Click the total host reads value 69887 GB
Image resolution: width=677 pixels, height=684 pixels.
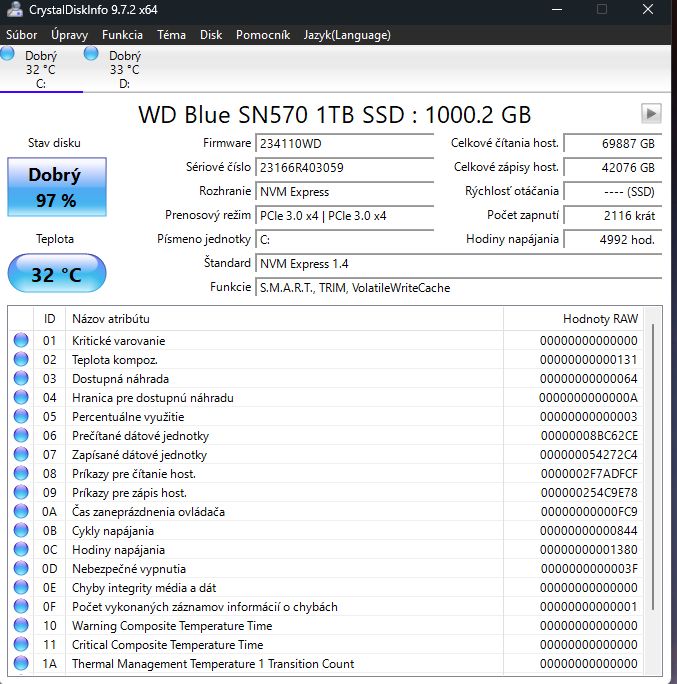[612, 144]
